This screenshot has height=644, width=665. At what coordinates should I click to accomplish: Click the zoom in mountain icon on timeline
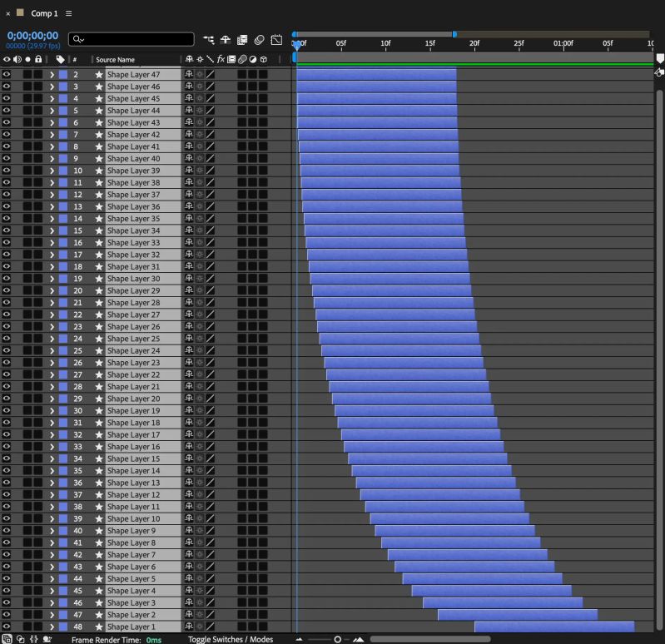coord(359,639)
